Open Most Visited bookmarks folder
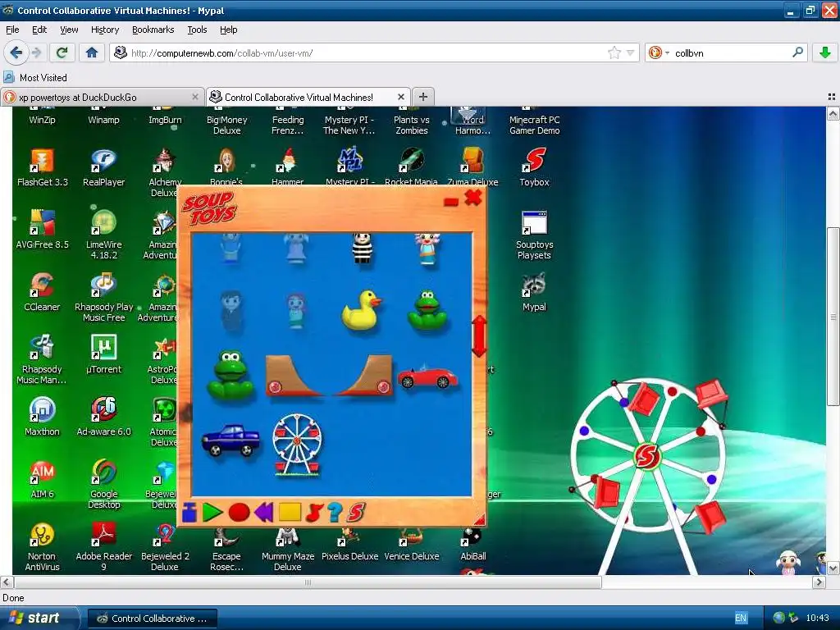Viewport: 840px width, 630px height. 35,77
